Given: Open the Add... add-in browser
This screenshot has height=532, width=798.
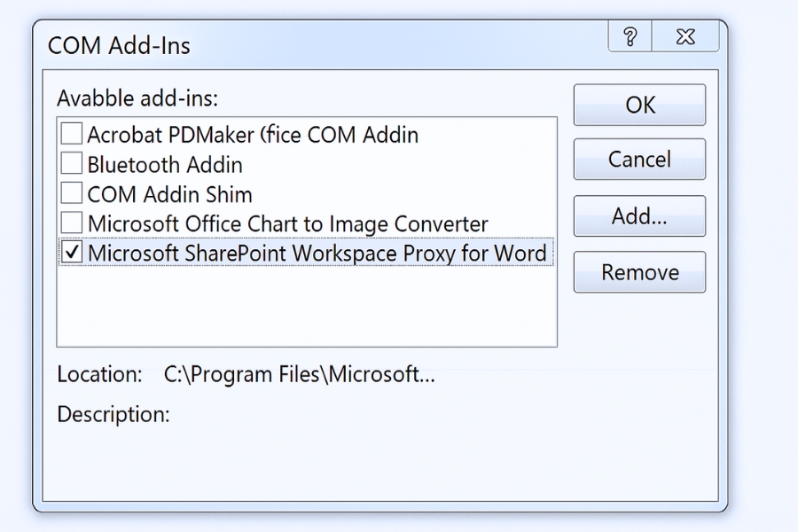Looking at the screenshot, I should pos(639,216).
